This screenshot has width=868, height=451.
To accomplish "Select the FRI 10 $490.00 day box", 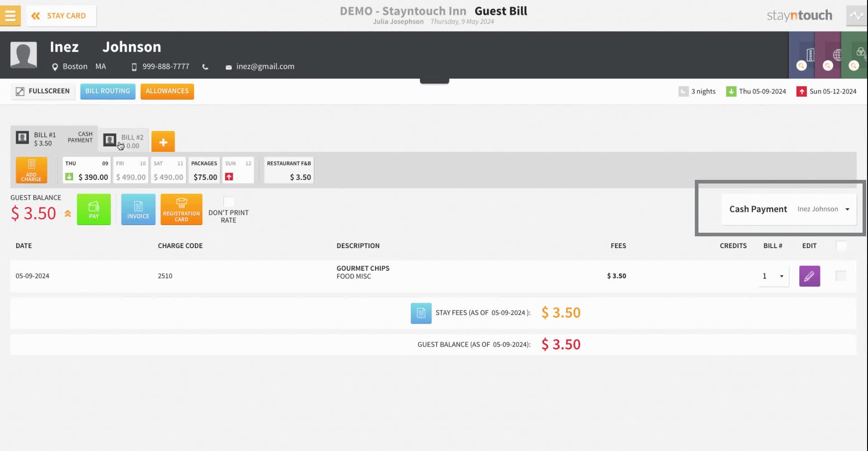I will point(131,170).
